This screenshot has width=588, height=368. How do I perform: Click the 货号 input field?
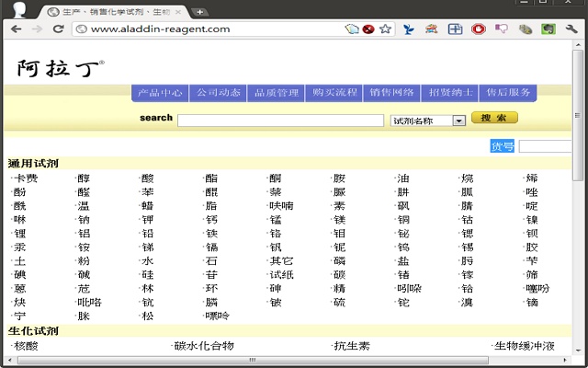(x=545, y=146)
